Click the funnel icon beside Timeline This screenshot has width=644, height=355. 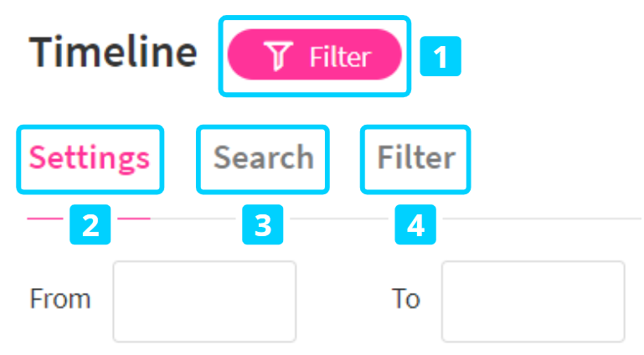click(x=277, y=56)
